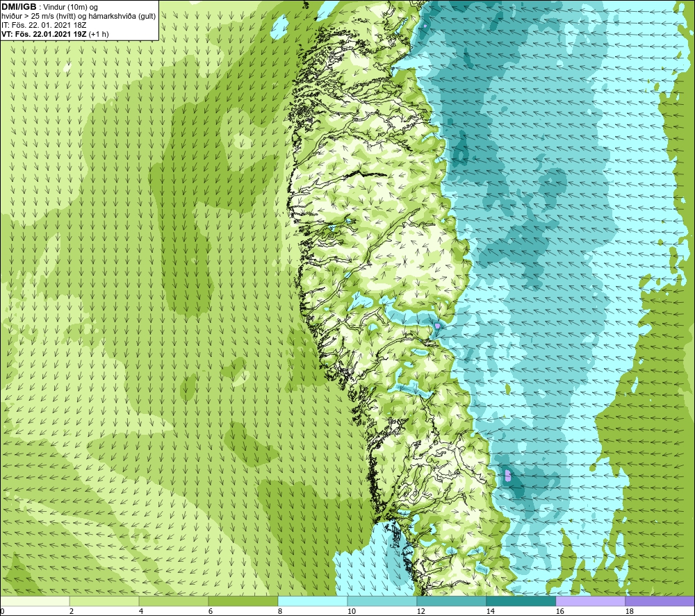This screenshot has width=695, height=616.
Task: Click the "IT: Fös. 22. 01. 2021 18Z" line
Action: (x=44, y=25)
